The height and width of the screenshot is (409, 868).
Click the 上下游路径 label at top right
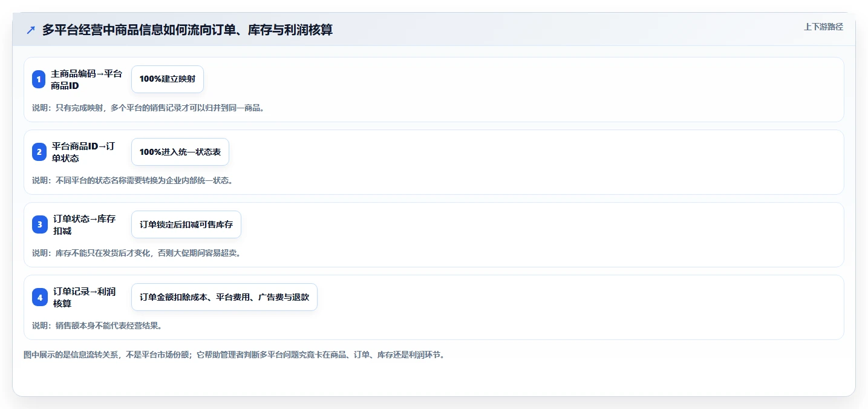click(x=823, y=27)
